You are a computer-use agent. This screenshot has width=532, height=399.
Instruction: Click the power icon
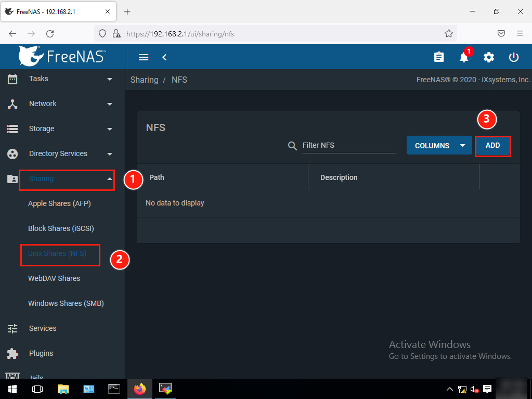514,57
